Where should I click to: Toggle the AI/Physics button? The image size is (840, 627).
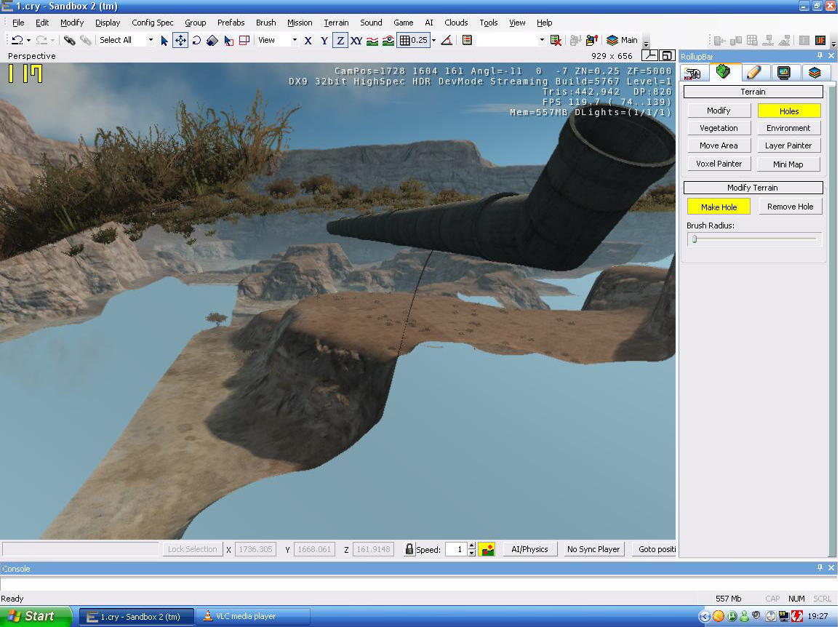coord(529,549)
